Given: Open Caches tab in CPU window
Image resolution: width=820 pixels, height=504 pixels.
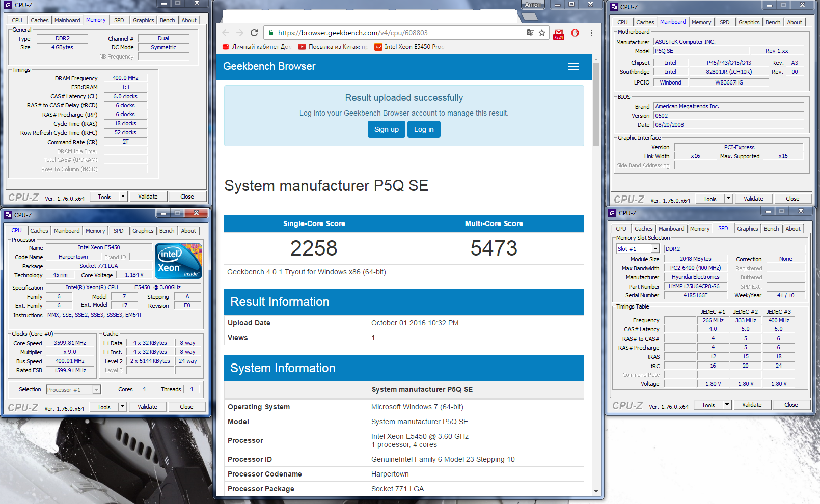Looking at the screenshot, I should [x=39, y=231].
